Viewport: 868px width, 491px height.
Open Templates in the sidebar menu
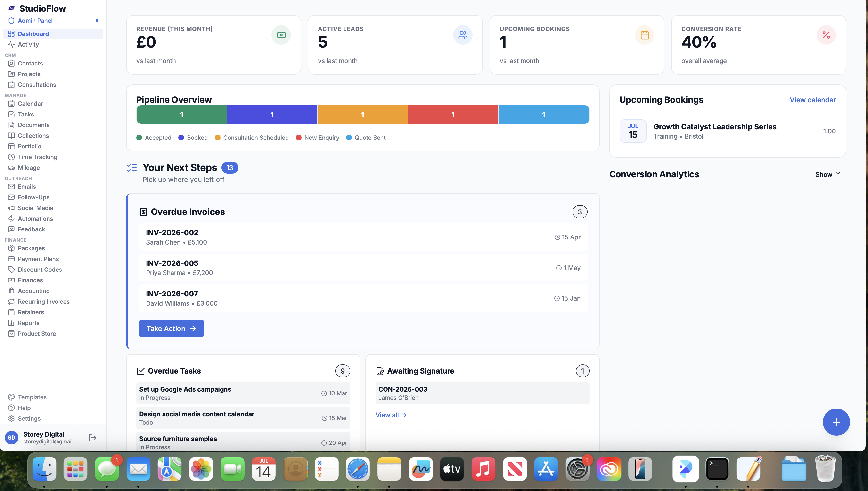coord(53,397)
